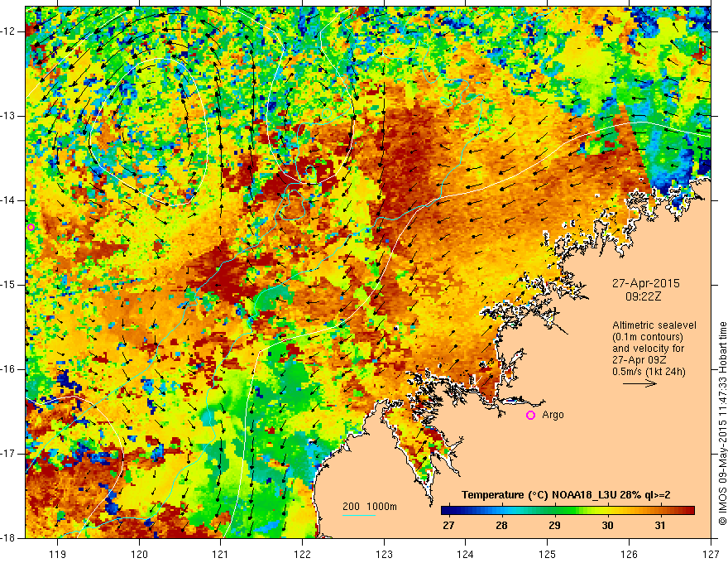Click the 27 label on the temperature scale
Viewport: 728px width, 563px height.
pyautogui.click(x=448, y=526)
